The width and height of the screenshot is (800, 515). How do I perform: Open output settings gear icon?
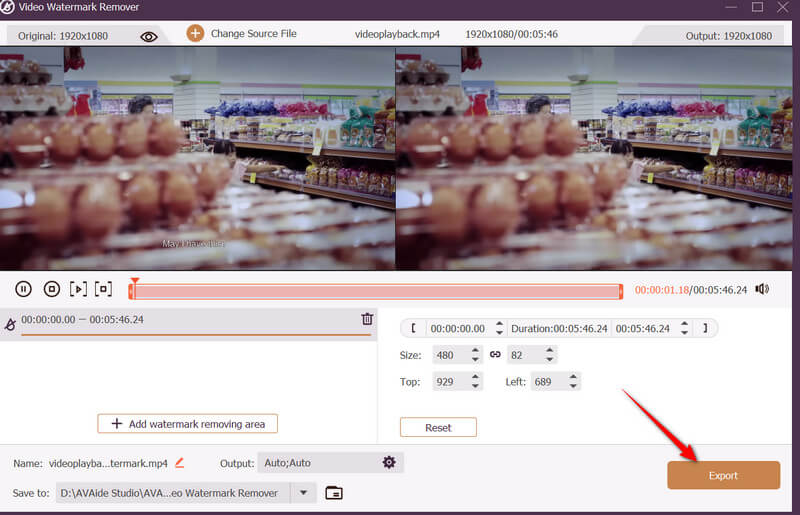389,463
